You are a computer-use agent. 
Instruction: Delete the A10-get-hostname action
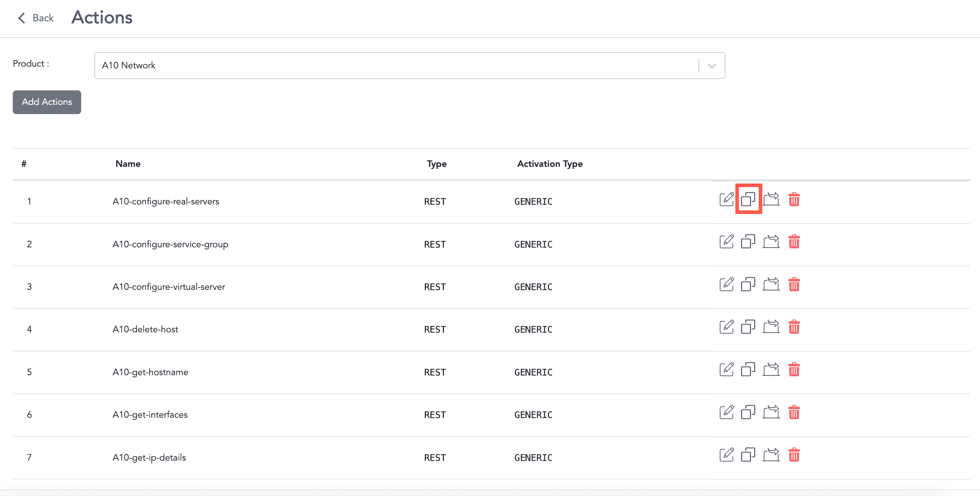pos(794,369)
